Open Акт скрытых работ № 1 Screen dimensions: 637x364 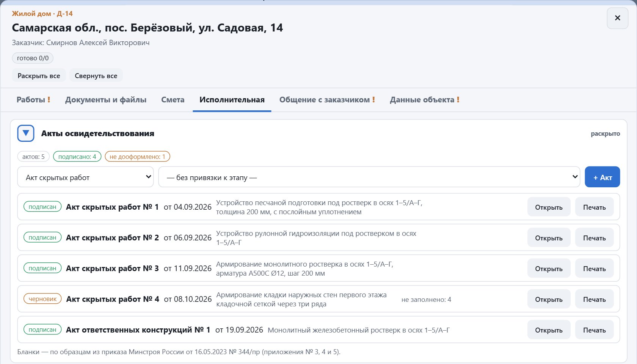click(x=549, y=207)
